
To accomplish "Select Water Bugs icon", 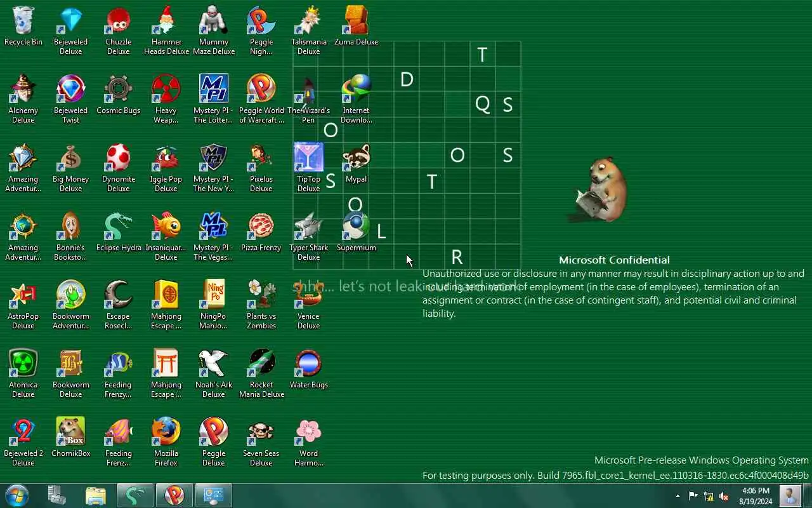I will 309,369.
